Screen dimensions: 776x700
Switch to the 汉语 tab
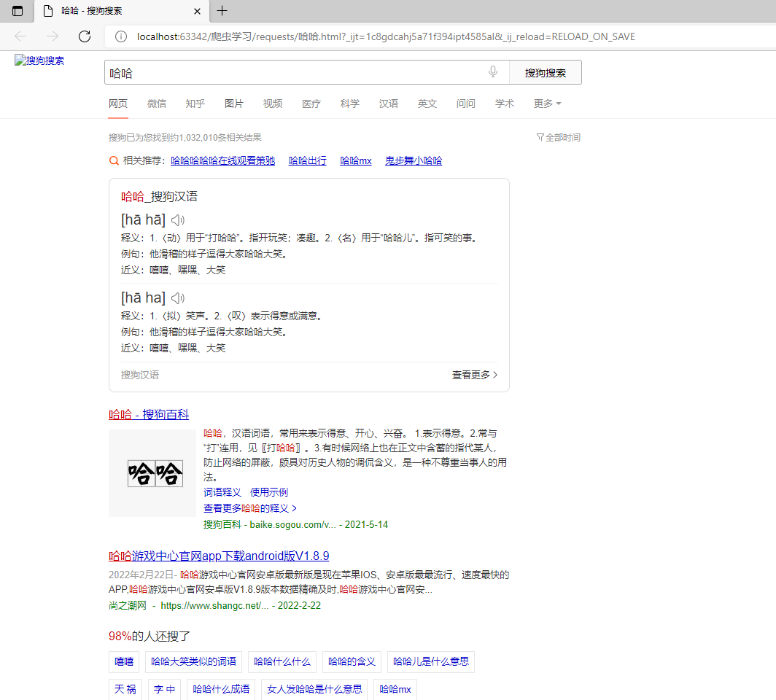tap(389, 104)
